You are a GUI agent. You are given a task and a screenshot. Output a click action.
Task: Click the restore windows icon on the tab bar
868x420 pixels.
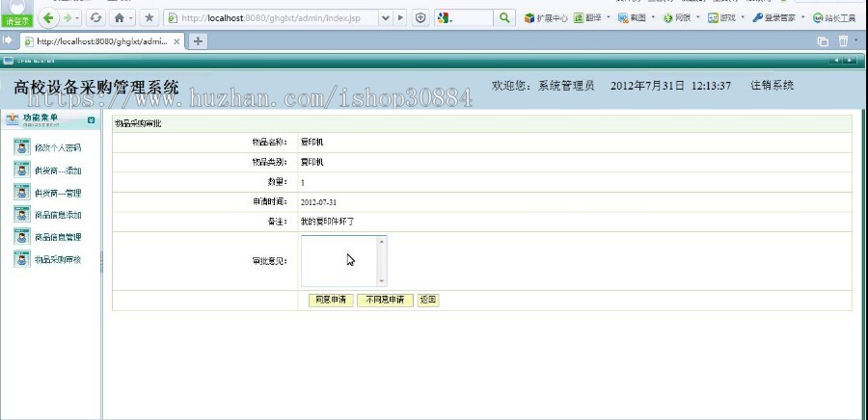click(x=824, y=40)
